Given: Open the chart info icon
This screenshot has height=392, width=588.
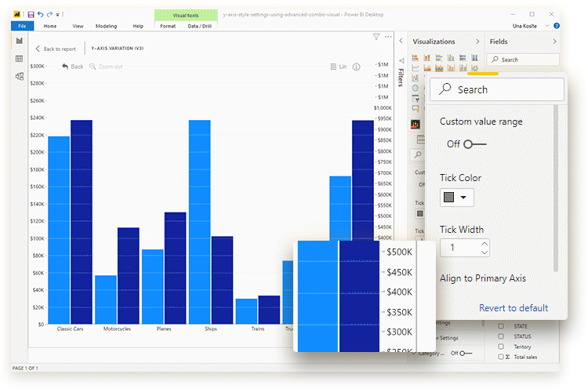Looking at the screenshot, I should click(356, 67).
